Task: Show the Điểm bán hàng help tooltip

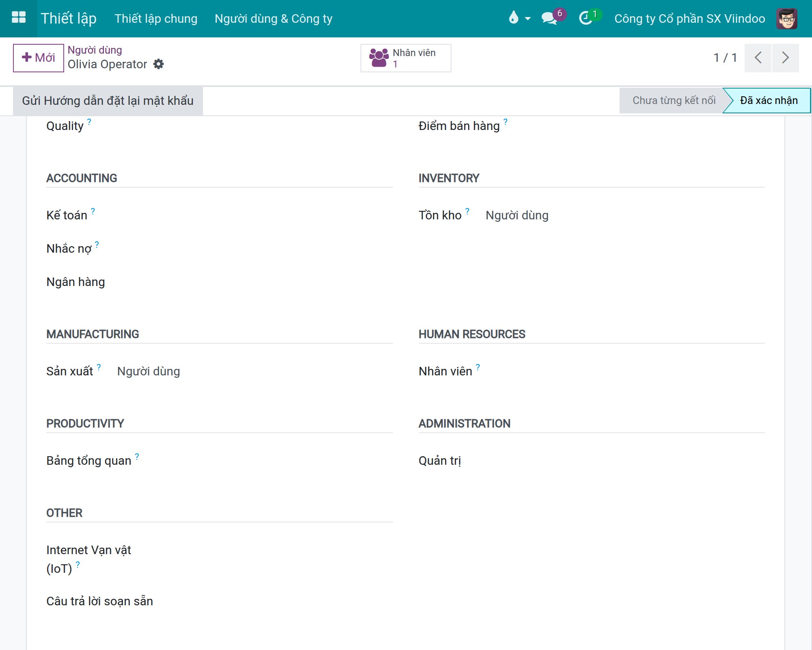Action: tap(505, 121)
